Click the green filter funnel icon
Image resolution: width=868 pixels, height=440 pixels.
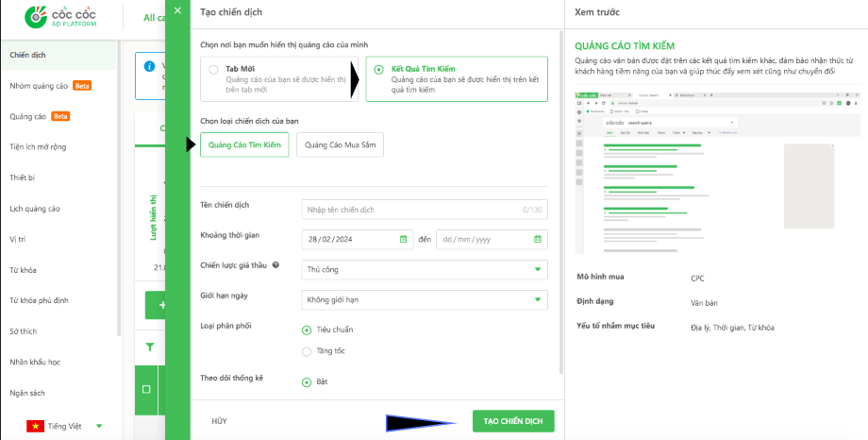pos(150,347)
